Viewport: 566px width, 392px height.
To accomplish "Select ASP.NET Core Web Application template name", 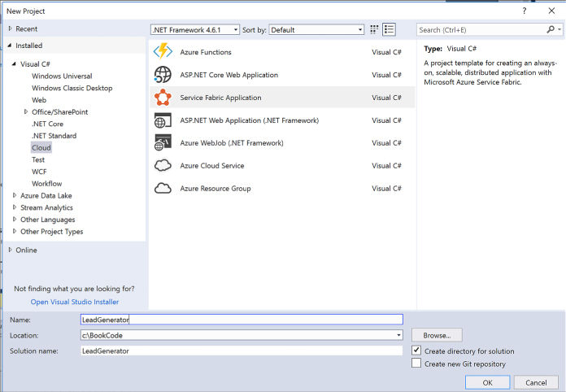I will click(x=229, y=75).
